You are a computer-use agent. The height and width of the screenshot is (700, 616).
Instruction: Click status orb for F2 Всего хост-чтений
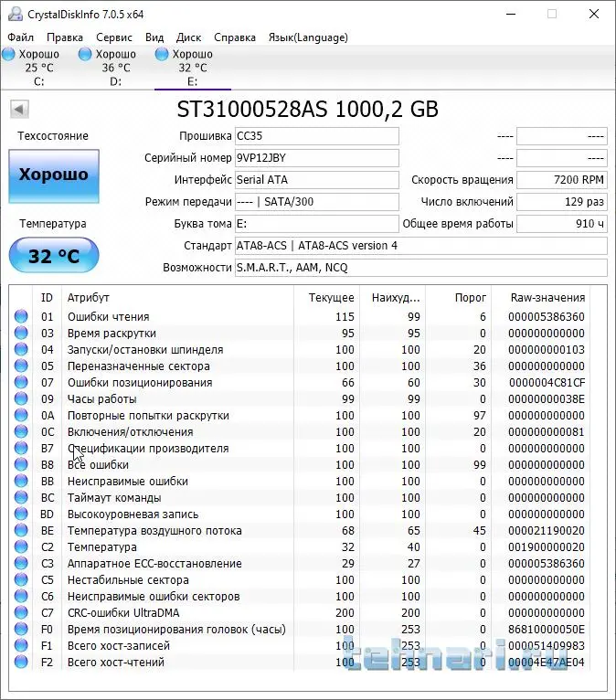(x=21, y=662)
